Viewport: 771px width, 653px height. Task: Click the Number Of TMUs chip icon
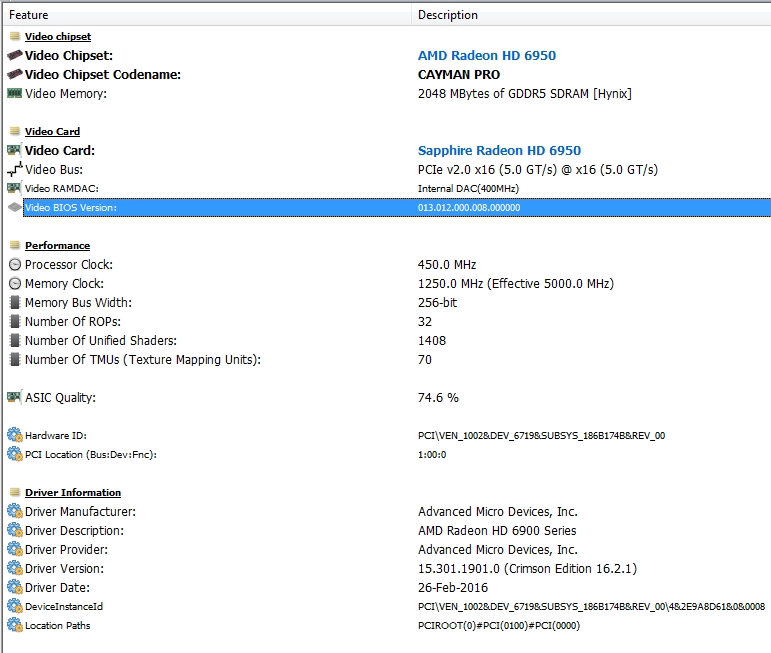click(15, 359)
